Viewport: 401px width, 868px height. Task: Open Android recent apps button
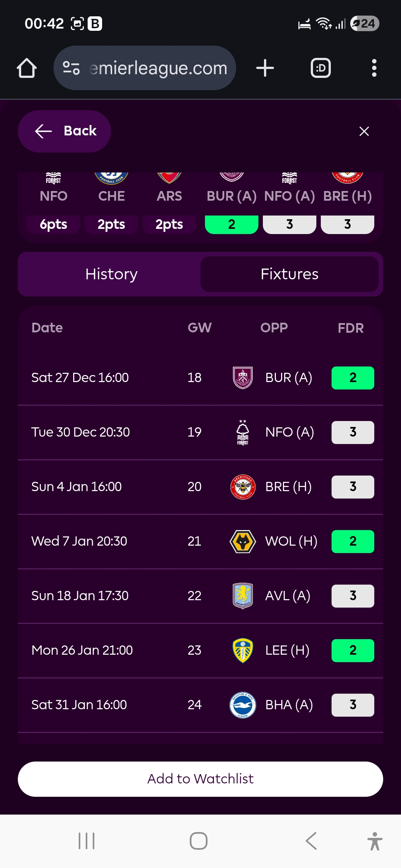point(87,841)
